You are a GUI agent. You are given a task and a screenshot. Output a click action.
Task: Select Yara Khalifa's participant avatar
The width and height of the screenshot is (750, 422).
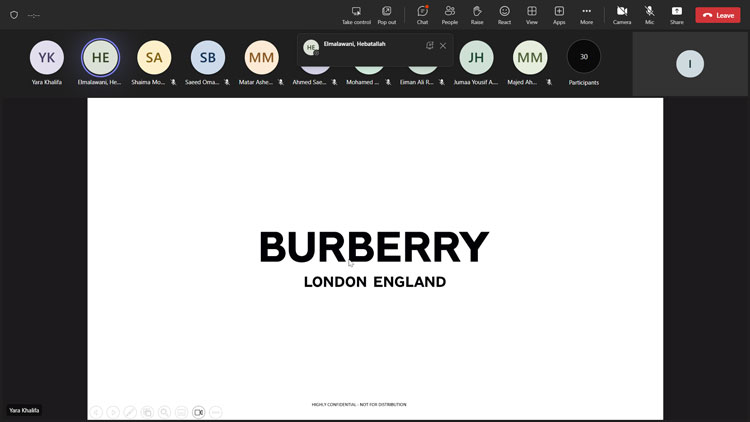coord(47,58)
